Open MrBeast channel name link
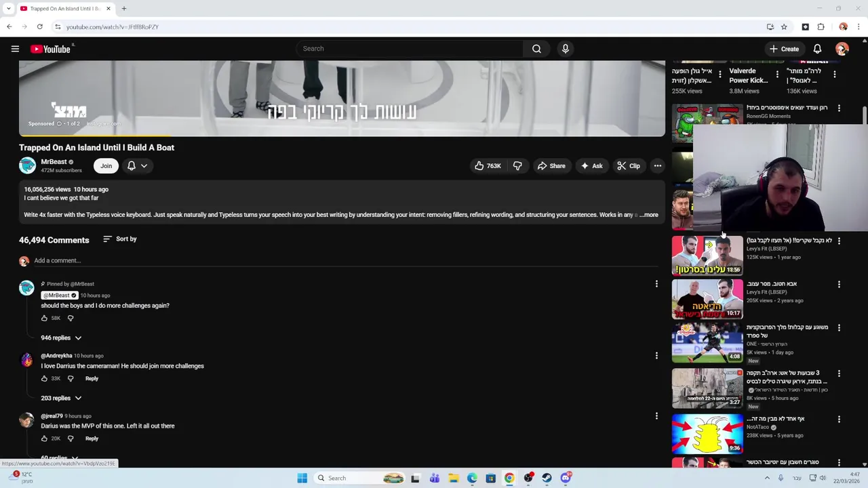Image resolution: width=868 pixels, height=488 pixels. pyautogui.click(x=54, y=162)
